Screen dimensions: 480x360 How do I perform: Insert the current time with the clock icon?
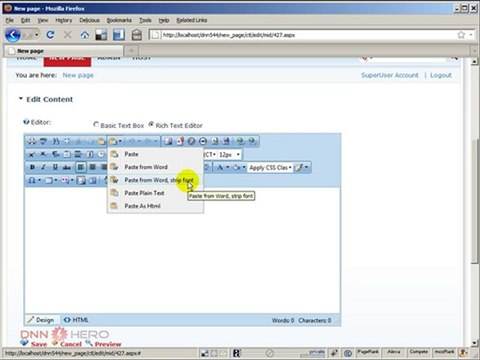pyautogui.click(x=101, y=154)
